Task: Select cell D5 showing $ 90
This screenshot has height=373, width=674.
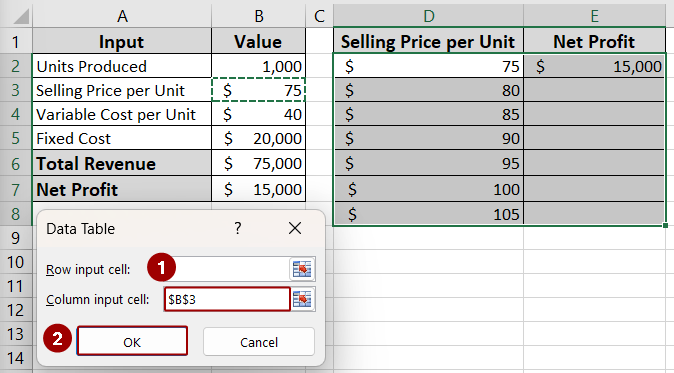Action: [x=429, y=138]
